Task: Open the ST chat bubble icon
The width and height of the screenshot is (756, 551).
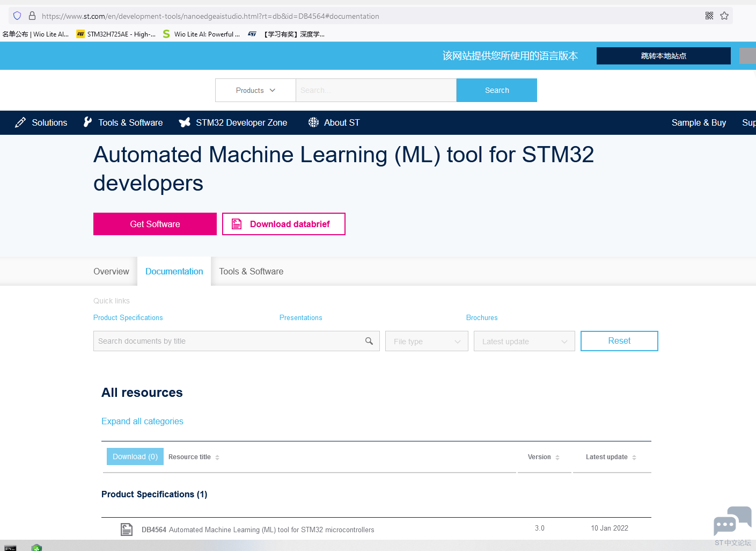Action: (x=732, y=521)
